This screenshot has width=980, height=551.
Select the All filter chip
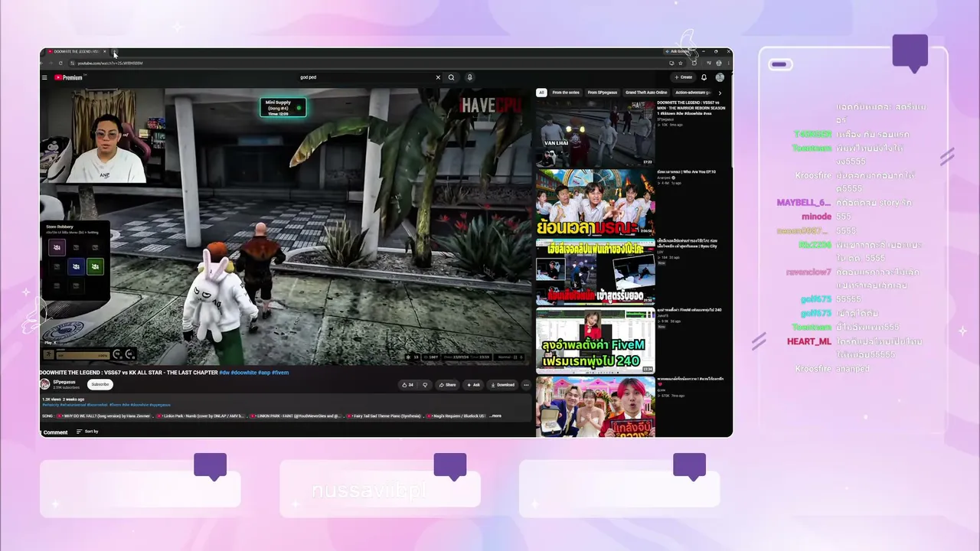[541, 93]
